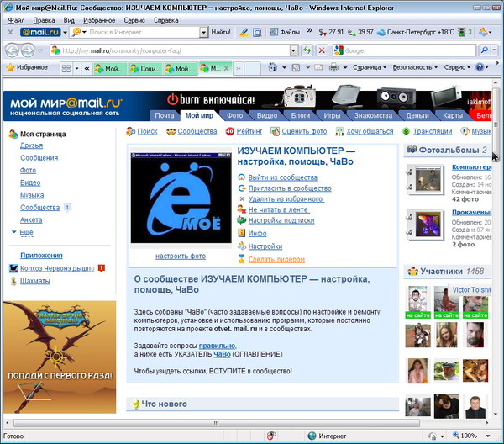This screenshot has height=444, width=504.
Task: Open the Страница toolbar dropdown
Action: pos(370,67)
